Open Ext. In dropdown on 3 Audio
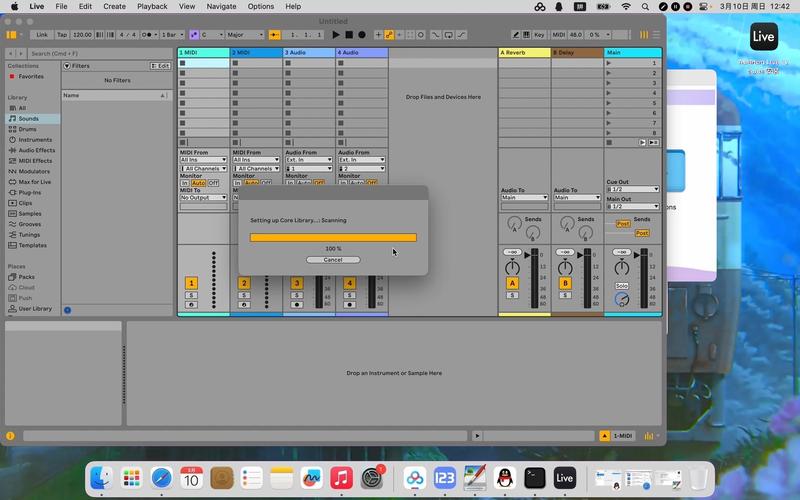Viewport: 800px width, 500px height. pos(309,160)
